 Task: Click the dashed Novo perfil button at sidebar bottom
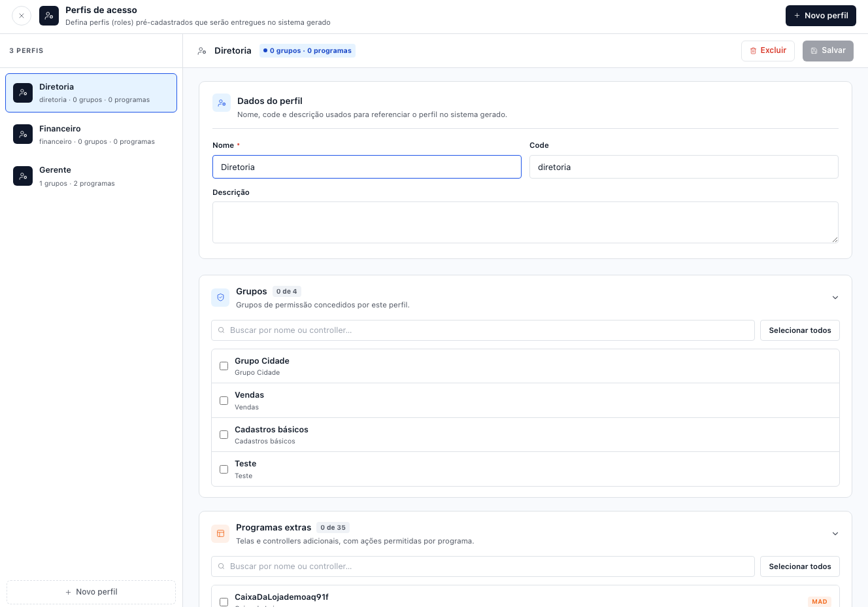tap(91, 592)
